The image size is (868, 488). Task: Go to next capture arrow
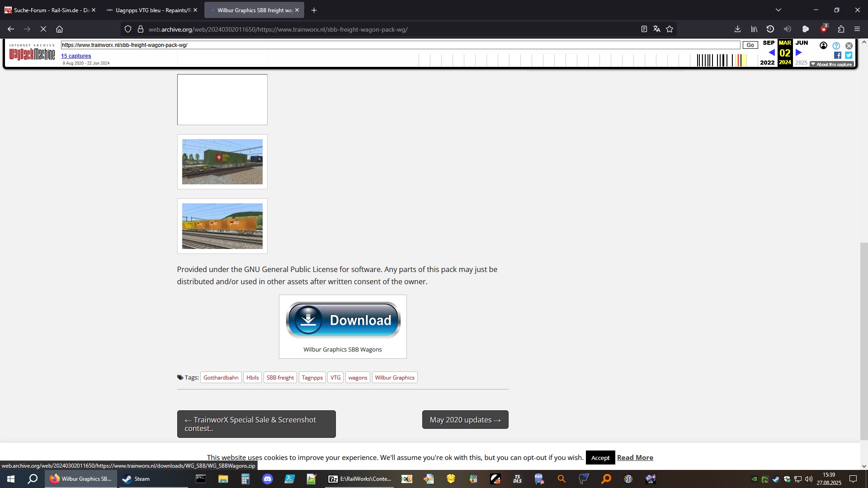(799, 52)
